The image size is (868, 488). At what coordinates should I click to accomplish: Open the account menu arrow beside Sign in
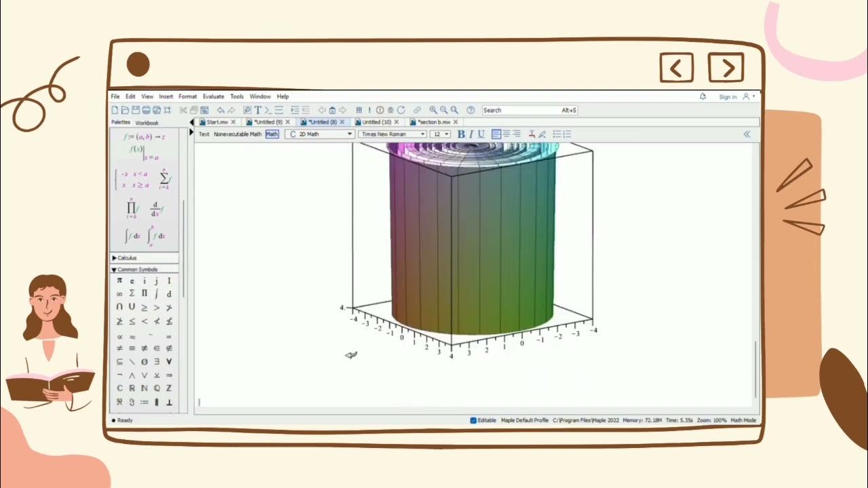(753, 97)
